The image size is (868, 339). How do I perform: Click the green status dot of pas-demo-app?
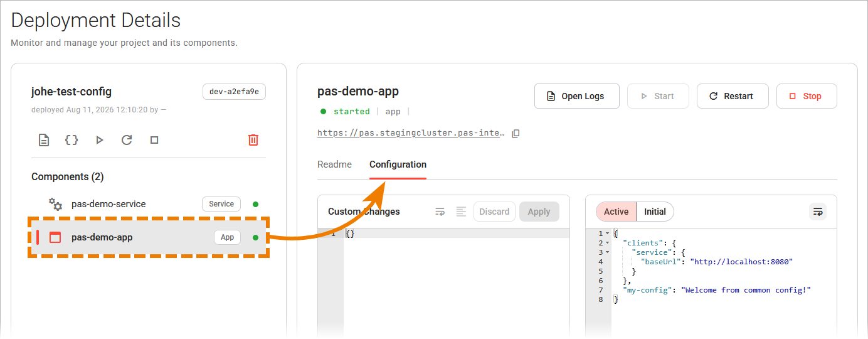click(x=255, y=237)
